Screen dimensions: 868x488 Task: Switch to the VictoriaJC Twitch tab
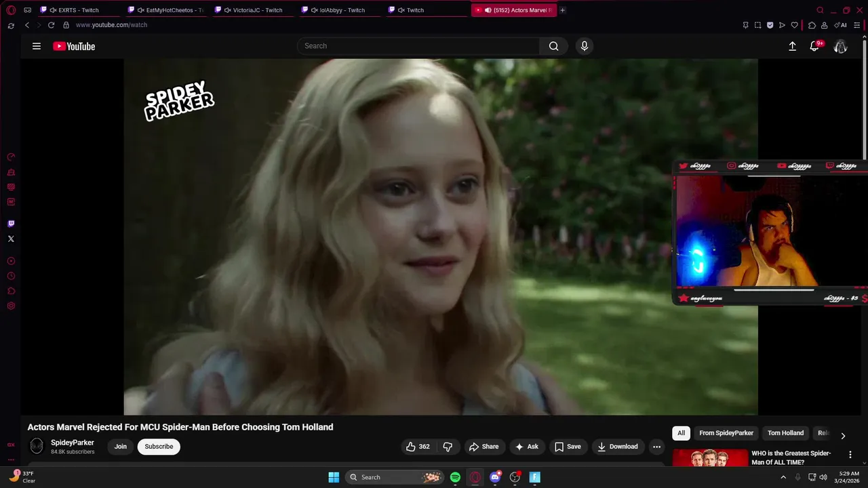(x=254, y=10)
